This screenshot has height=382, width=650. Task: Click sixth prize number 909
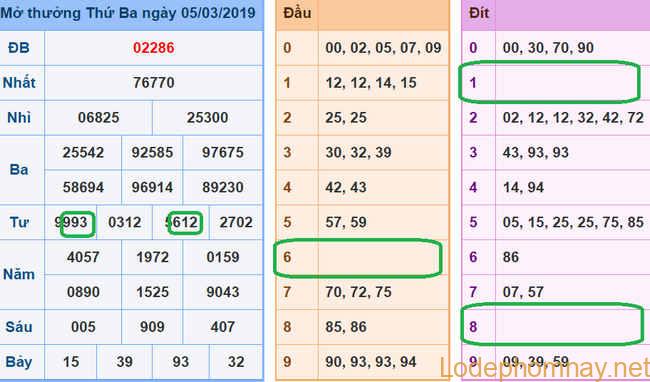point(152,327)
